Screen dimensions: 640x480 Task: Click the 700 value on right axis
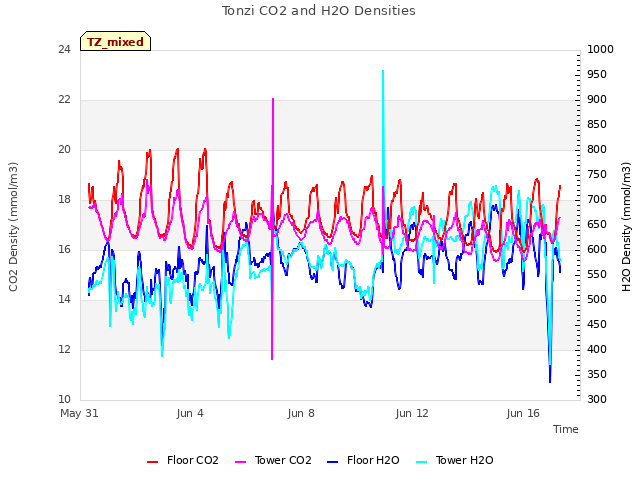point(597,200)
